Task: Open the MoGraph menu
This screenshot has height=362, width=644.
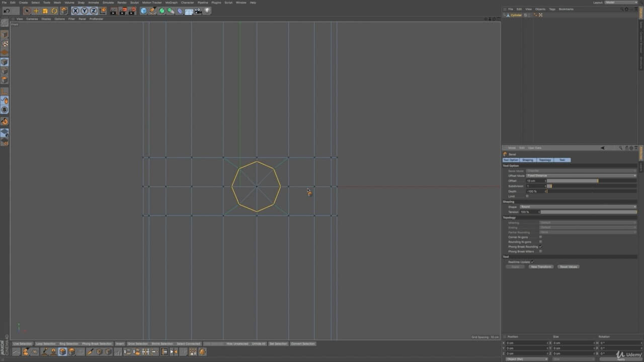Action: coord(172,3)
